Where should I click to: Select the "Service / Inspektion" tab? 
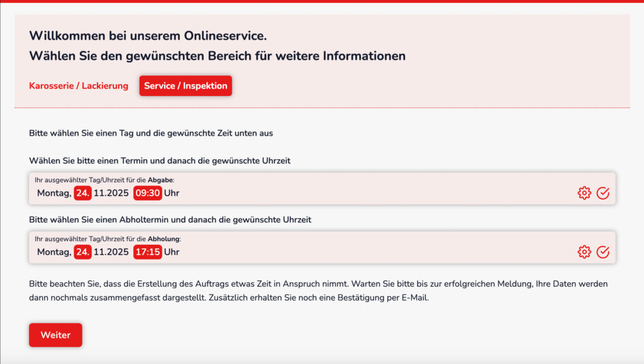pos(186,85)
